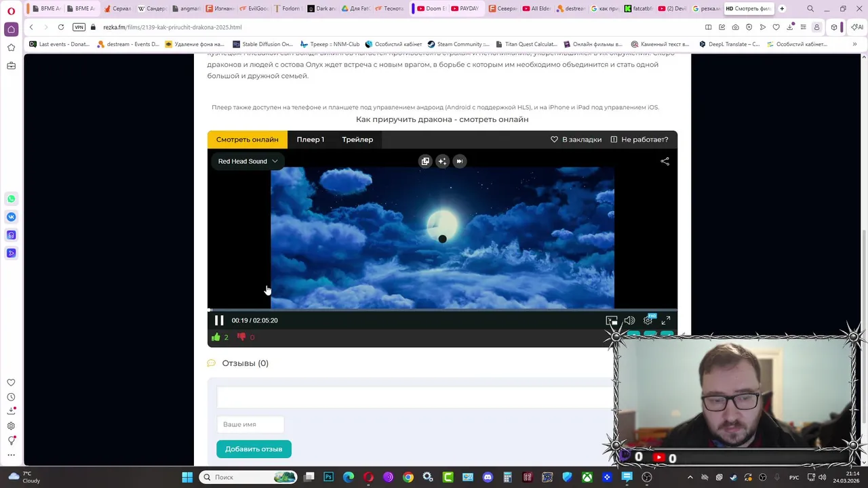Open WhatsApp in Opera sidebar
Image resolution: width=868 pixels, height=488 pixels.
(x=11, y=199)
